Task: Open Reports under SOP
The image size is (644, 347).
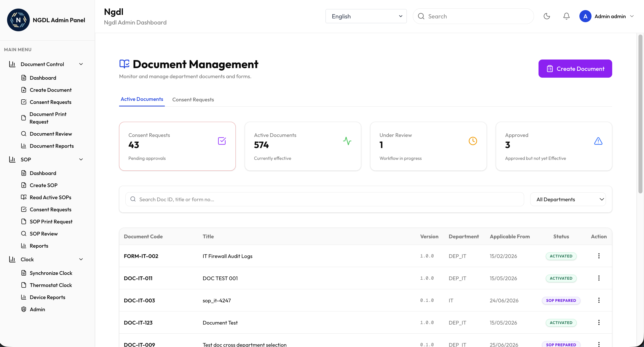Action: (39, 246)
